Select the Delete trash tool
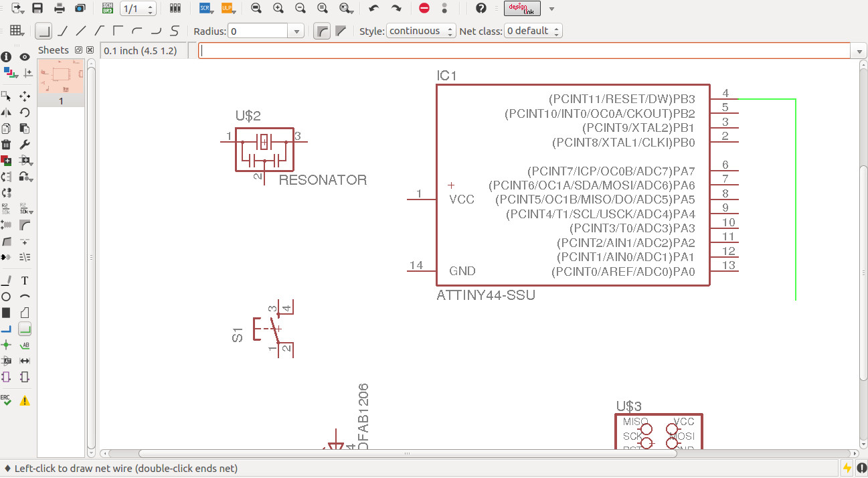Image resolution: width=868 pixels, height=478 pixels. click(7, 145)
